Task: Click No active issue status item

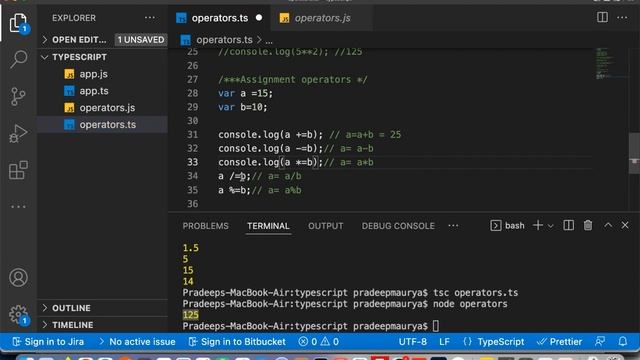Action: (x=137, y=342)
